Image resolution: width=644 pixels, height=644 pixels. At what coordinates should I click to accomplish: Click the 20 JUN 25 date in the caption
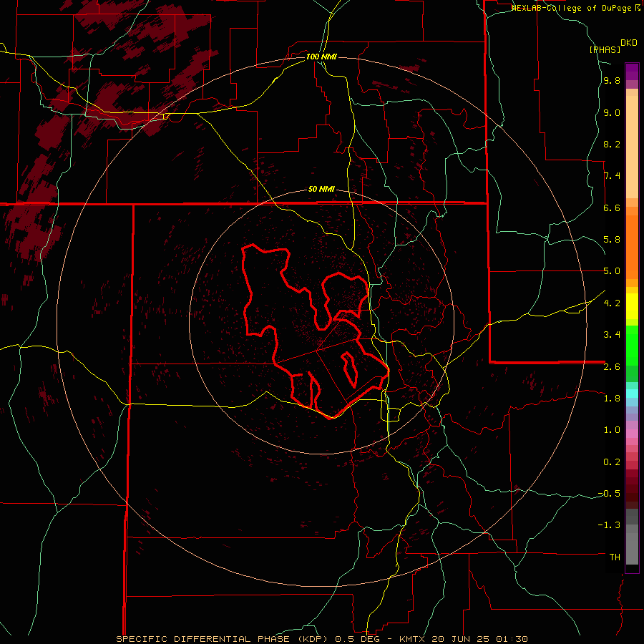[x=461, y=639]
